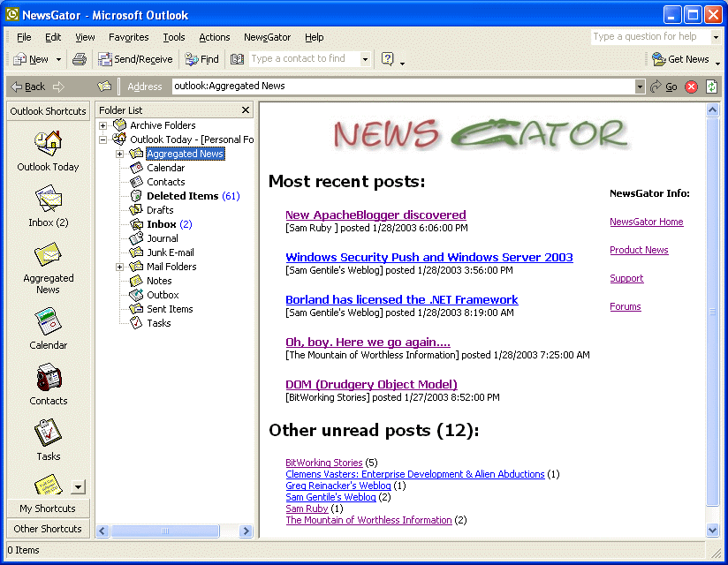
Task: Switch to My Shortcuts group
Action: coord(48,508)
